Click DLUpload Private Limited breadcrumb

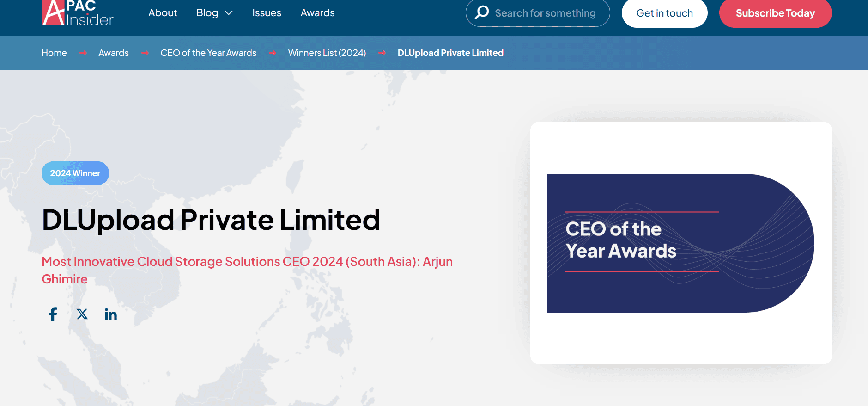pos(450,53)
